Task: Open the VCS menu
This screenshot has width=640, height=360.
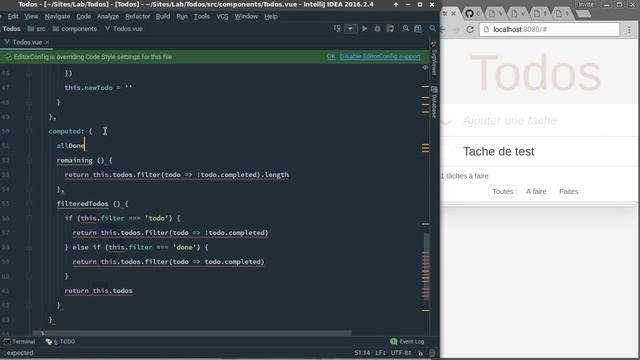Action: pos(222,16)
